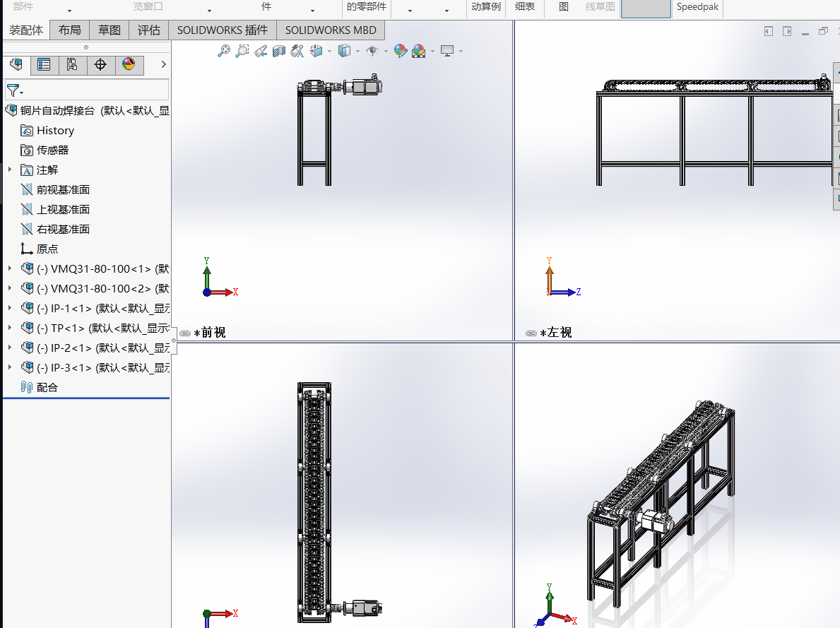The width and height of the screenshot is (840, 628).
Task: Switch to the ConfigurationManager tab
Action: point(72,65)
